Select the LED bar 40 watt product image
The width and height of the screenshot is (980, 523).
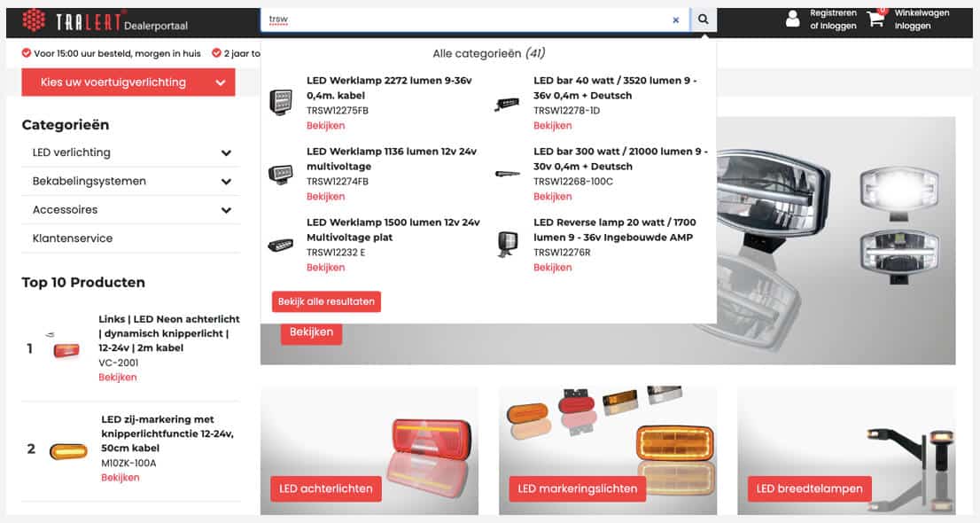(x=507, y=104)
